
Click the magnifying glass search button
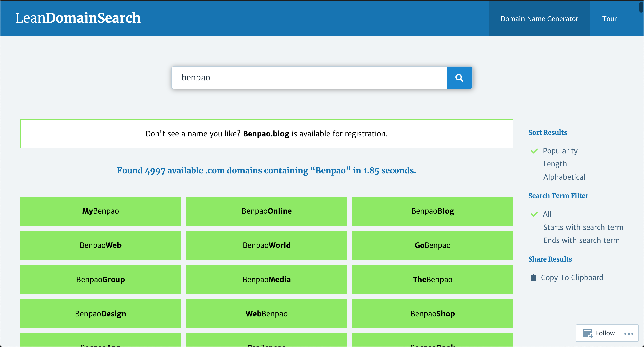(460, 78)
